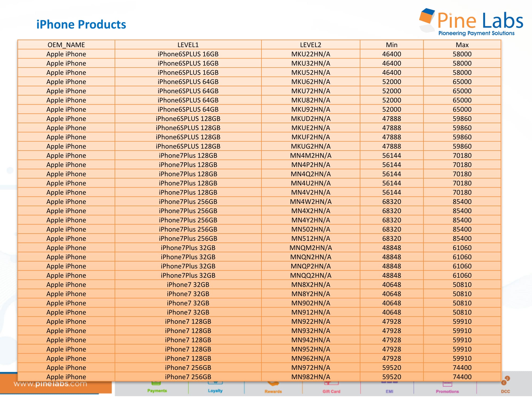Click the Pioneering Payment Solutions tagline
This screenshot has width=532, height=399.
coord(476,33)
